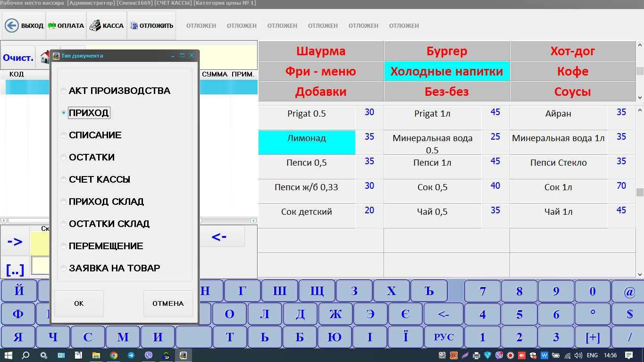This screenshot has height=362, width=644.
Task: Switch to the Кофе category
Action: click(x=573, y=71)
